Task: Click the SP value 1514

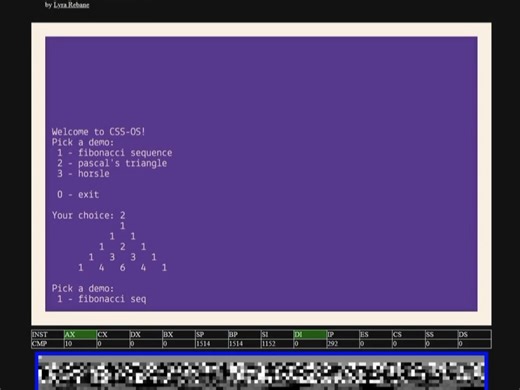Action: tap(212, 344)
